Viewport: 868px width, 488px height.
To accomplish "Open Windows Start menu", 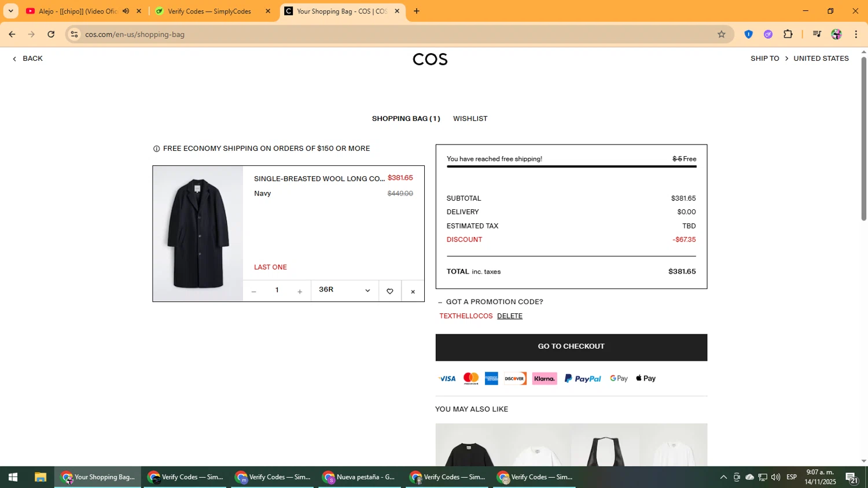I will coord(13,477).
